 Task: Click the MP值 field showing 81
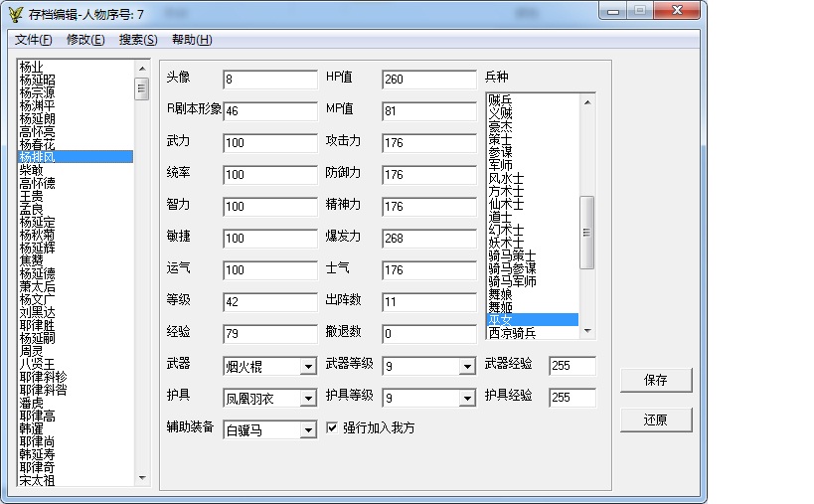[x=429, y=111]
